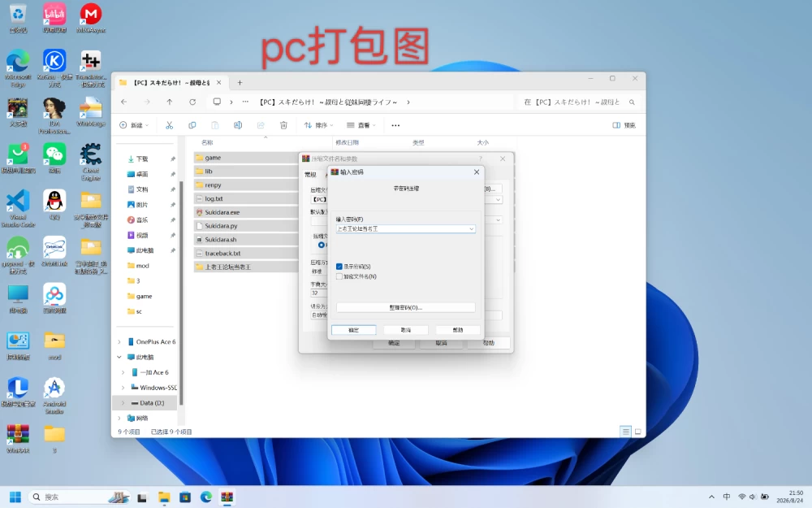Image resolution: width=812 pixels, height=508 pixels.
Task: Add a new Explorer tab with the plus
Action: point(240,82)
